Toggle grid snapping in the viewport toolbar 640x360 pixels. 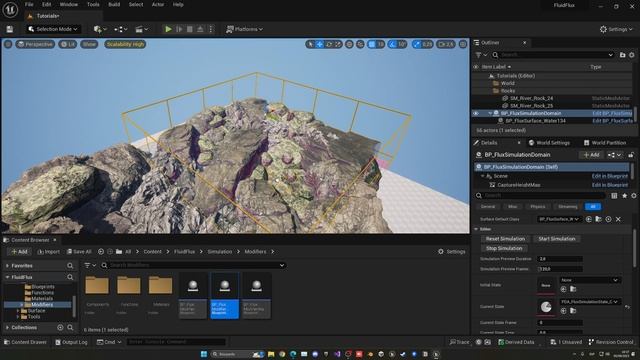pyautogui.click(x=371, y=44)
